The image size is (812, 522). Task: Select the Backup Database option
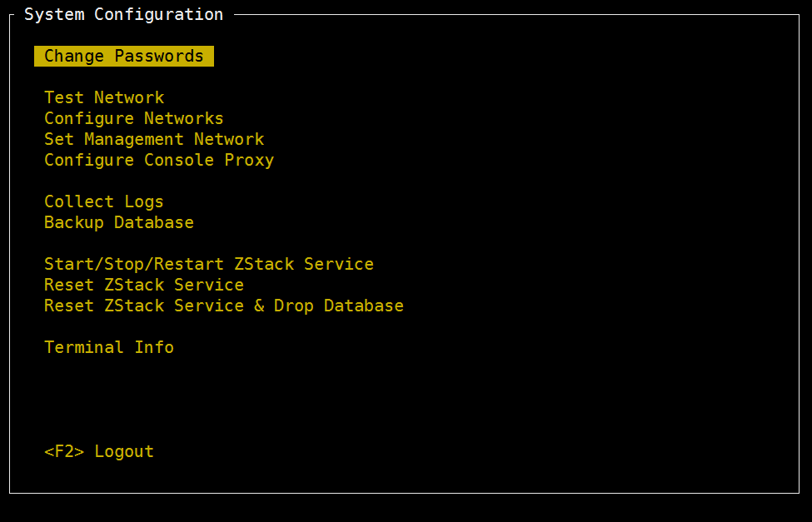click(119, 222)
